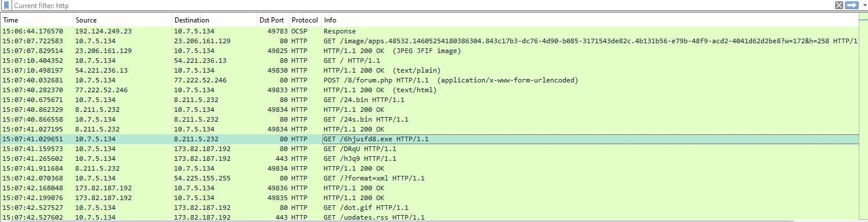Select GET /hJq9 request row
This screenshot has width=868, height=222.
[x=429, y=159]
